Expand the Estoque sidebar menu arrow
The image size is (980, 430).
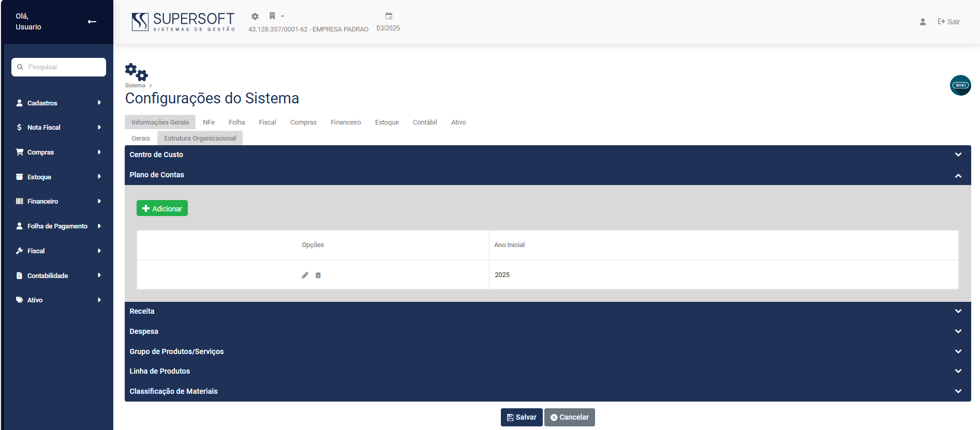point(99,177)
